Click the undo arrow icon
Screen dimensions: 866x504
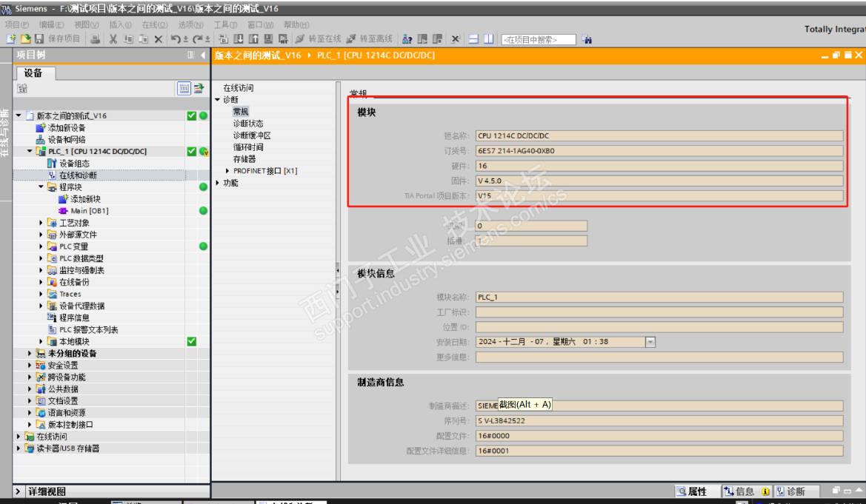[x=176, y=38]
